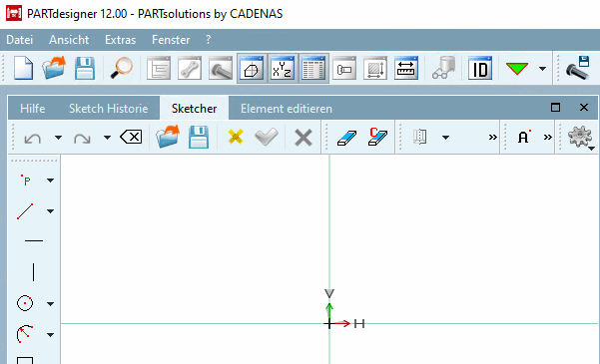Click the backspace delete icon

tap(131, 137)
